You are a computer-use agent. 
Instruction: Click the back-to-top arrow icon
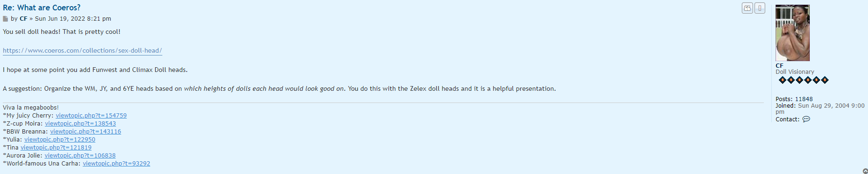coord(865,171)
